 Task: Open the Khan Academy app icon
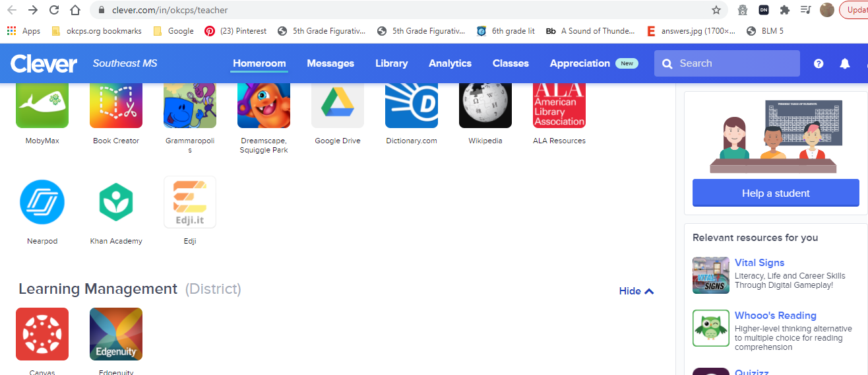click(x=116, y=202)
